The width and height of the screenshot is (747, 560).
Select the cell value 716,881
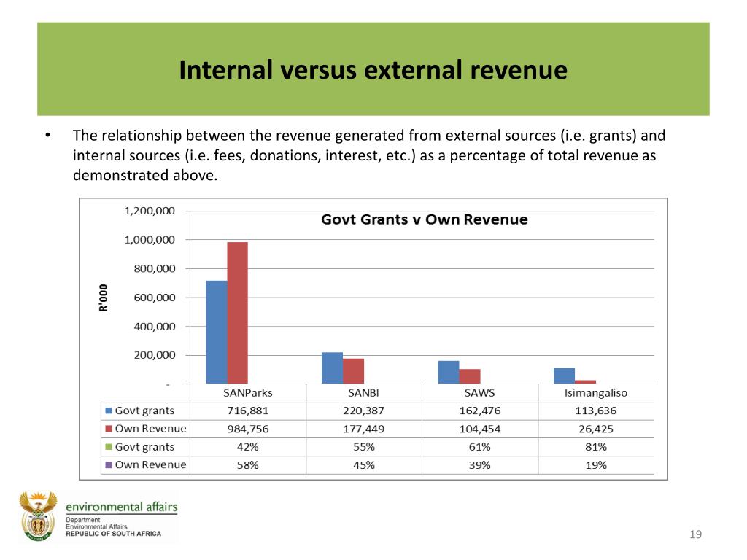248,411
